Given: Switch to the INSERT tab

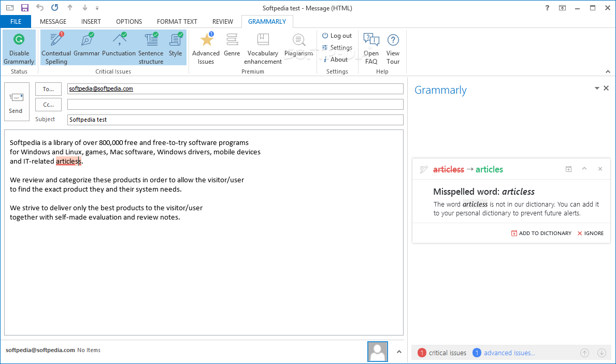Looking at the screenshot, I should [91, 22].
